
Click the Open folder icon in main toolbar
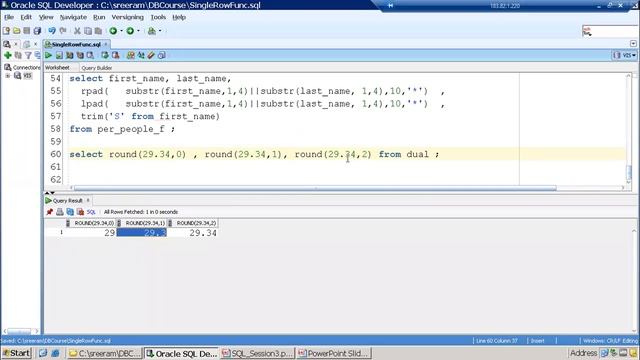coord(16,31)
